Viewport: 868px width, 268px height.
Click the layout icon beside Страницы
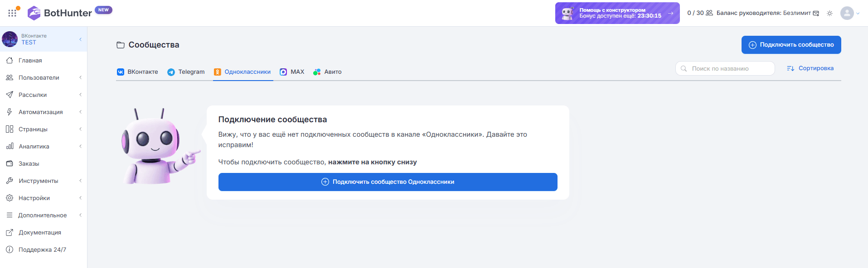tap(10, 129)
